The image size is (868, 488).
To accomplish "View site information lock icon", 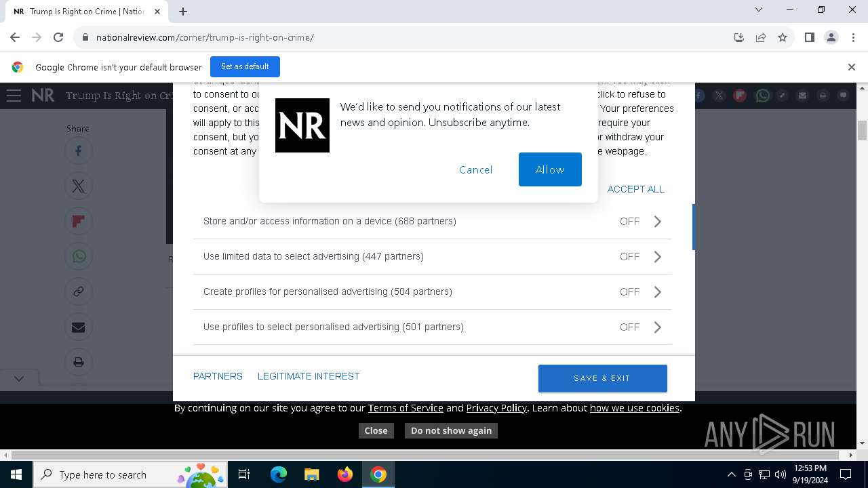I will (85, 37).
